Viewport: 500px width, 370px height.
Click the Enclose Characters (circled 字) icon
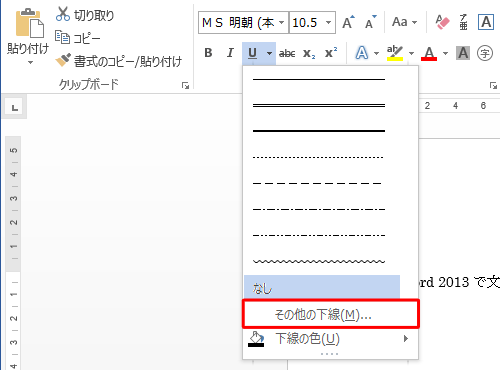point(485,53)
